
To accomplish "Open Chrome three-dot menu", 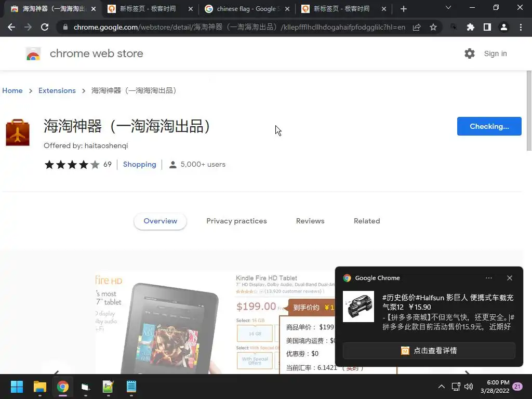I will pos(521,27).
